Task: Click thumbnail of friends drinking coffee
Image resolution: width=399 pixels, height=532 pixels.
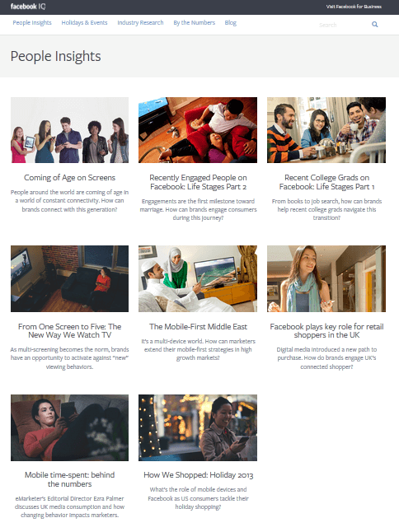Action: tap(326, 130)
